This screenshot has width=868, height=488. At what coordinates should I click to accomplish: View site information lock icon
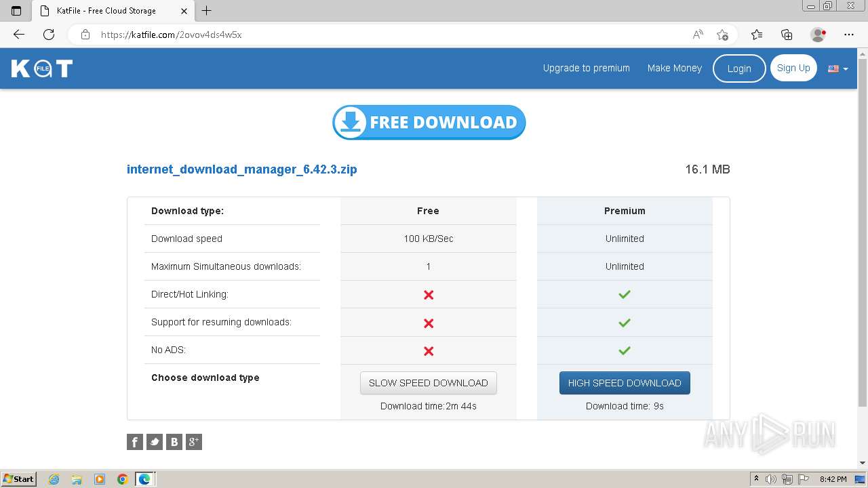tap(85, 35)
